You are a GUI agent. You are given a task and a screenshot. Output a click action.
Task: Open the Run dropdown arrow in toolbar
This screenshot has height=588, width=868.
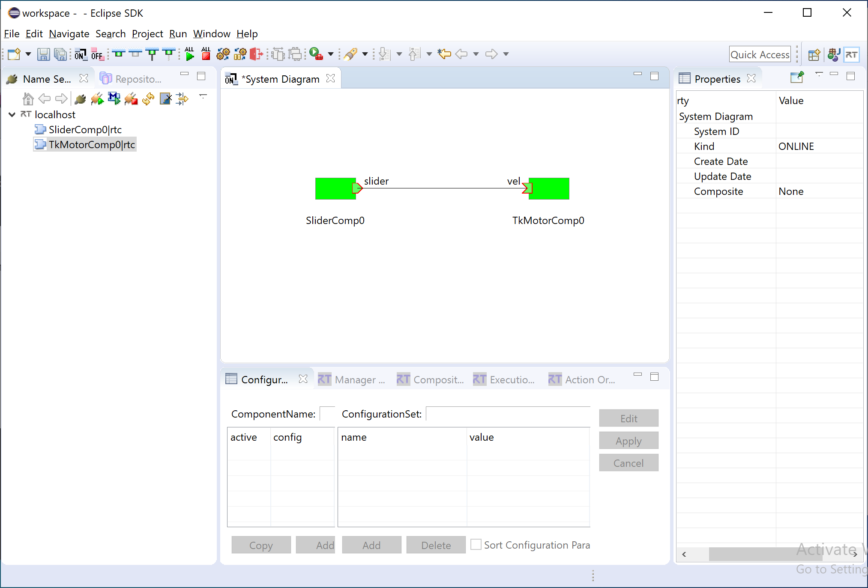pos(331,54)
